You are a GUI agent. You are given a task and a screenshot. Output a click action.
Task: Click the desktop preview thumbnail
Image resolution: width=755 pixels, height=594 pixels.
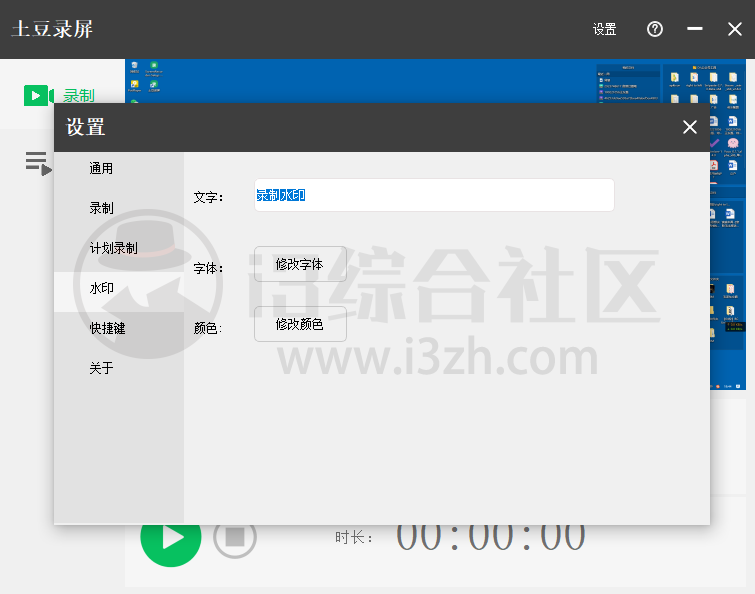click(435, 81)
